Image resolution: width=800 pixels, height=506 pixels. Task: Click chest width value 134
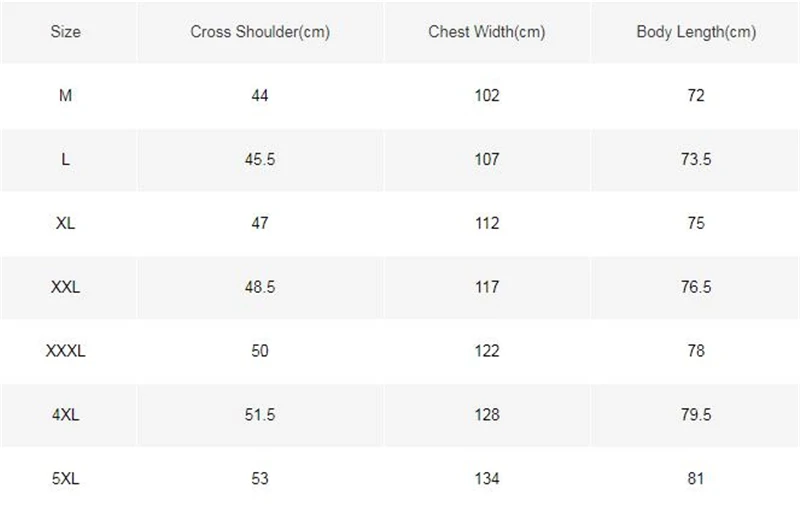(x=487, y=478)
